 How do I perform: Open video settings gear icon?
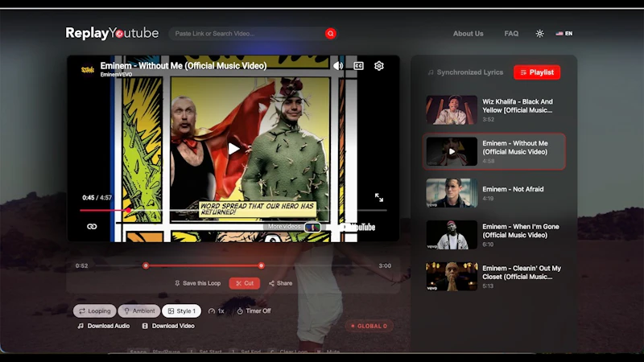378,66
